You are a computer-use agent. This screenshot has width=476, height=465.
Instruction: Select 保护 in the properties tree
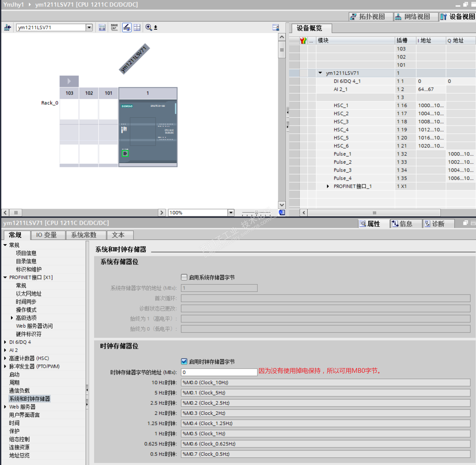[14, 431]
